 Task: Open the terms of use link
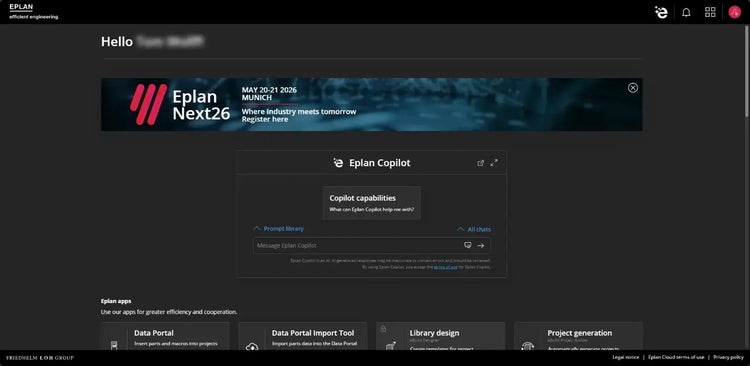(445, 267)
